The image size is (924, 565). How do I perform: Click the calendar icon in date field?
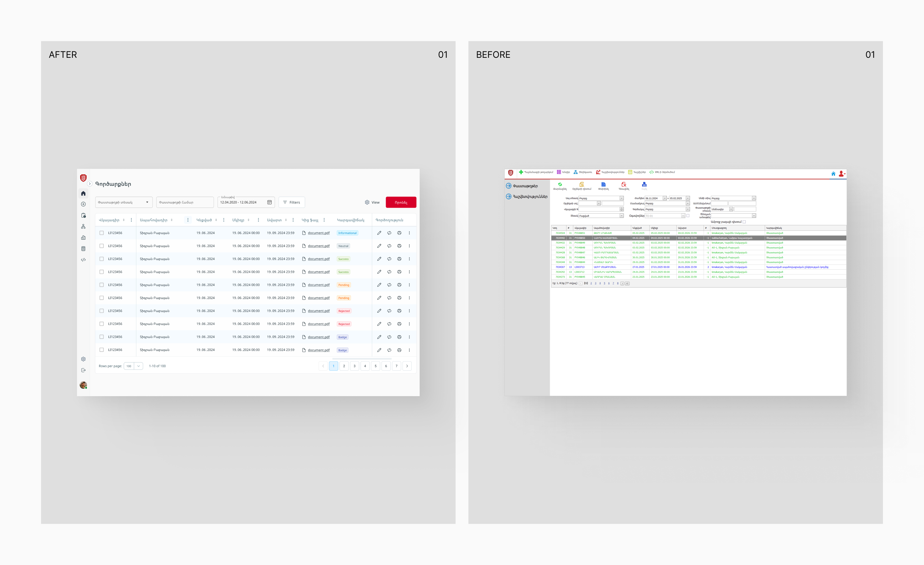(x=269, y=202)
